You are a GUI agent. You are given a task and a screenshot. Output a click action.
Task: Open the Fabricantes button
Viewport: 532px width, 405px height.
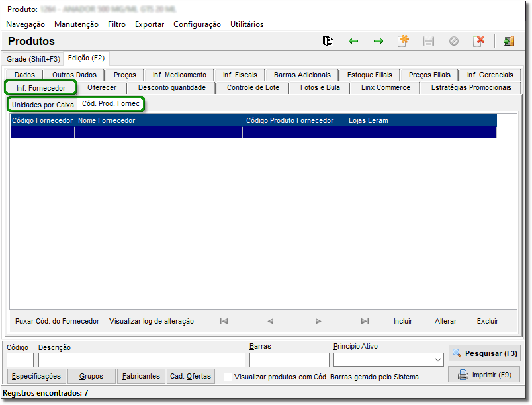(141, 376)
